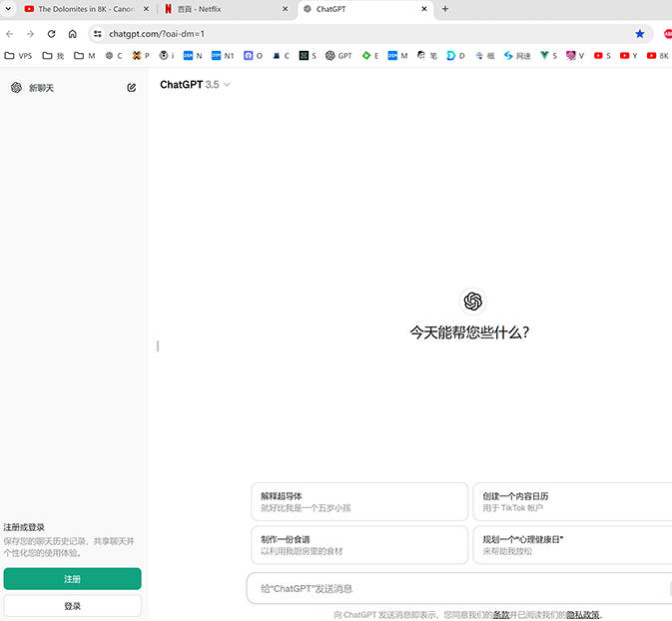Click the 今天能帮您些什么? heading
The image size is (672, 621).
coord(469,332)
